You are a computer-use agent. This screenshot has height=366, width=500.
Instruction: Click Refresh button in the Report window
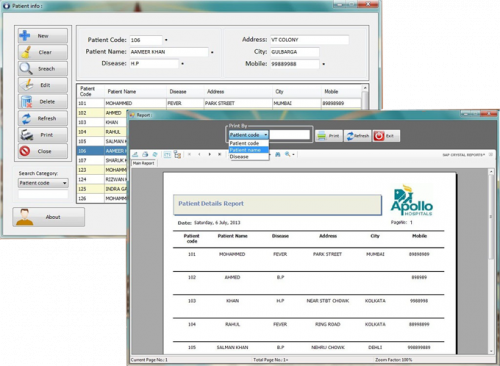358,136
